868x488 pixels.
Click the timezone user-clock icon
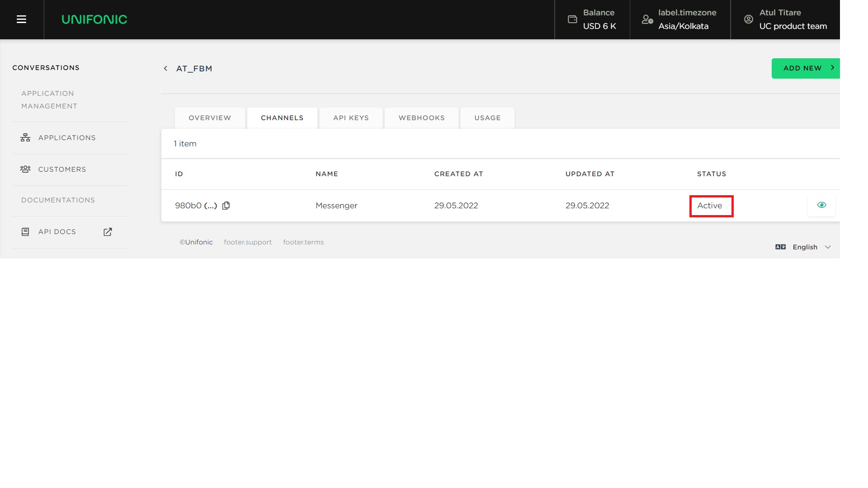[647, 19]
